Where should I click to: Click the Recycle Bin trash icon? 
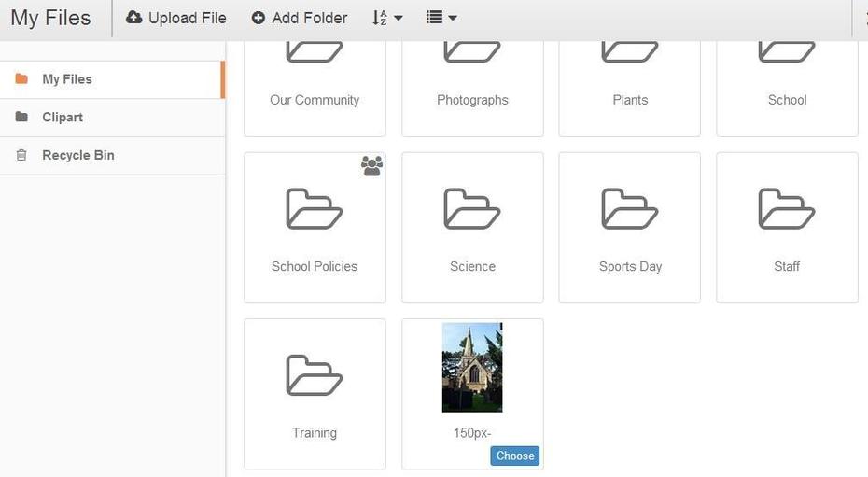tap(21, 155)
